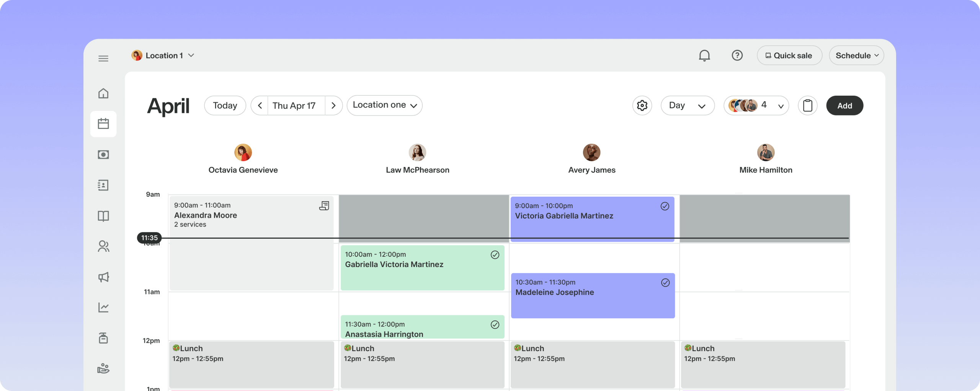Click Octavia Genevieve name label
Viewport: 980px width, 391px height.
pyautogui.click(x=243, y=170)
